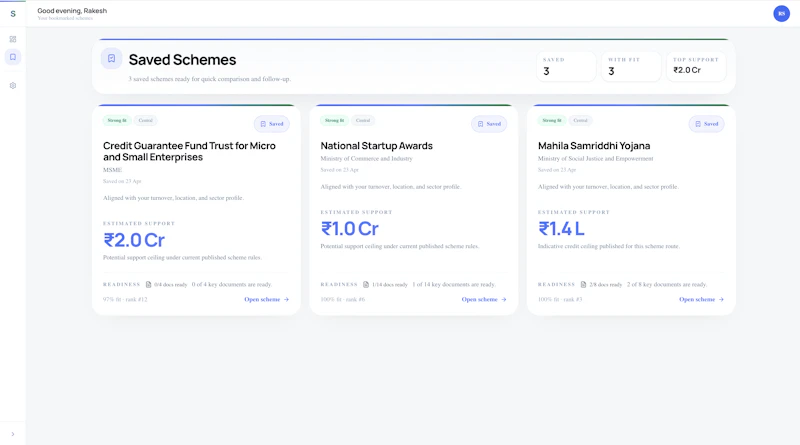Click the ₹1.4 L estimated support amount

pyautogui.click(x=561, y=229)
